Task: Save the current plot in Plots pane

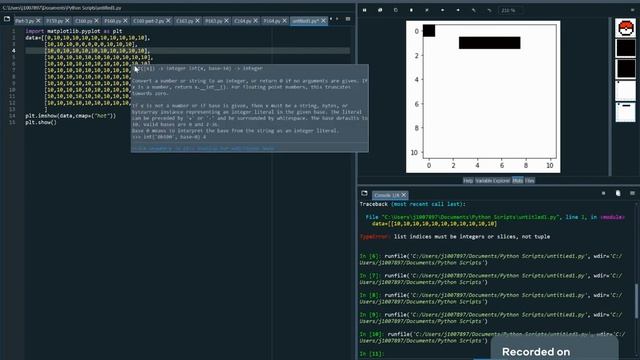Action: (x=364, y=10)
